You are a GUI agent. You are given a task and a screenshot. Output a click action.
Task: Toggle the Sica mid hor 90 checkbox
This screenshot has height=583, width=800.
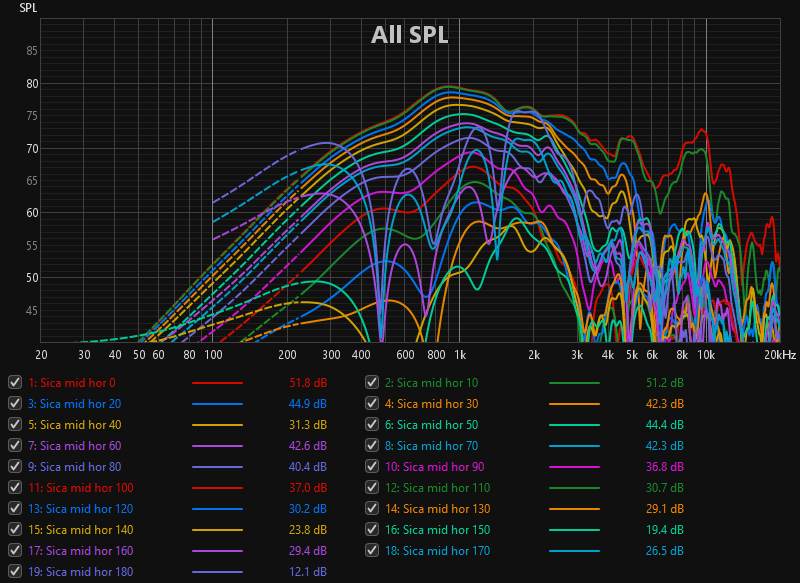[x=372, y=466]
